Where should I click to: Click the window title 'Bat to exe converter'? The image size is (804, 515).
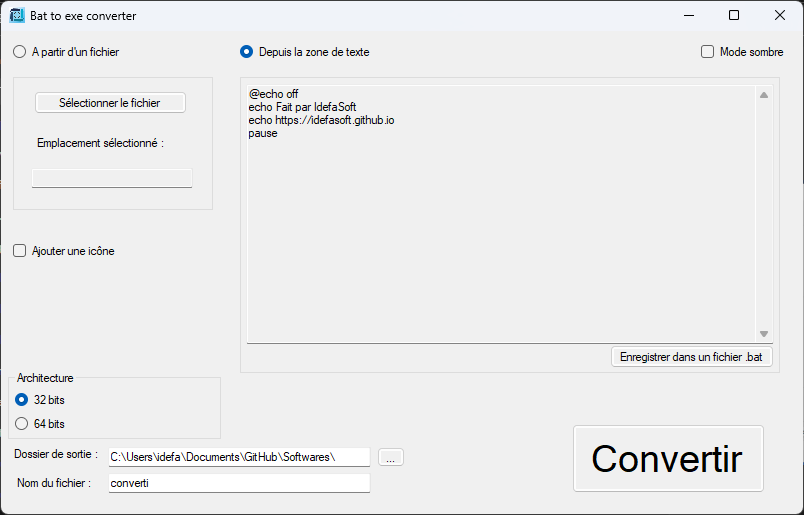[x=83, y=16]
